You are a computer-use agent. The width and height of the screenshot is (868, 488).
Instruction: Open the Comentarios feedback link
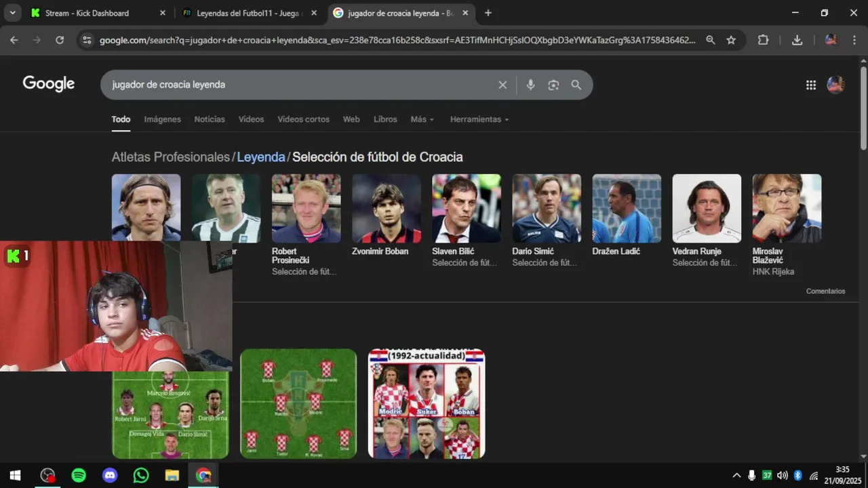point(825,291)
